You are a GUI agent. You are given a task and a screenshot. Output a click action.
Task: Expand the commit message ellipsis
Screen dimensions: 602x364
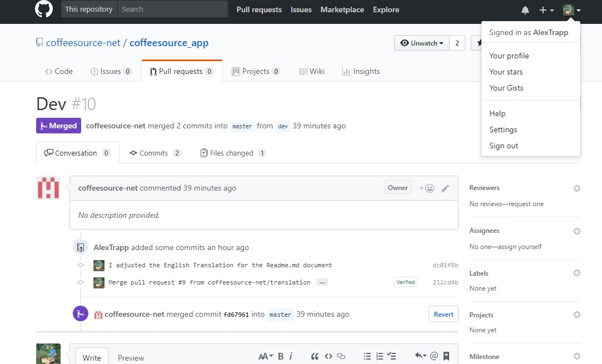pyautogui.click(x=322, y=283)
